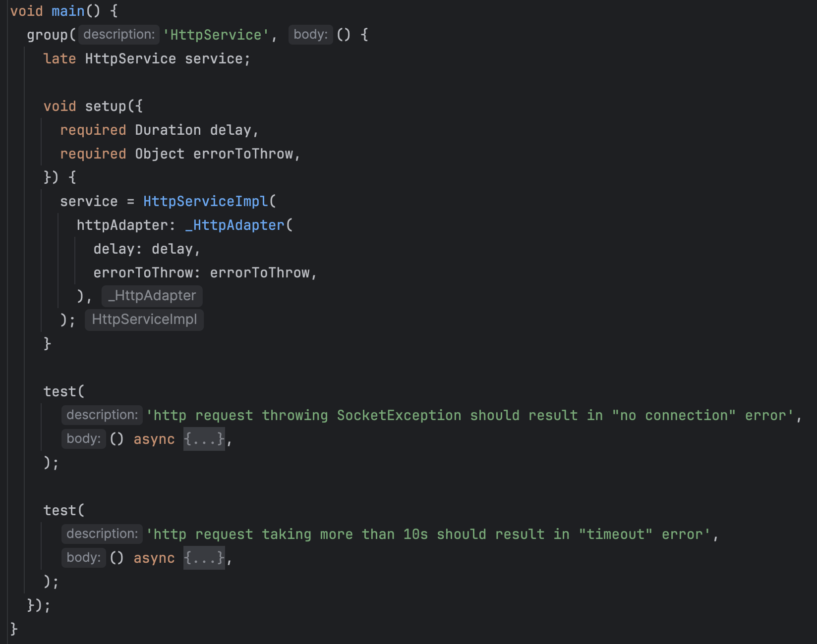The height and width of the screenshot is (644, 817).
Task: Click the timeout test description string
Action: point(431,534)
